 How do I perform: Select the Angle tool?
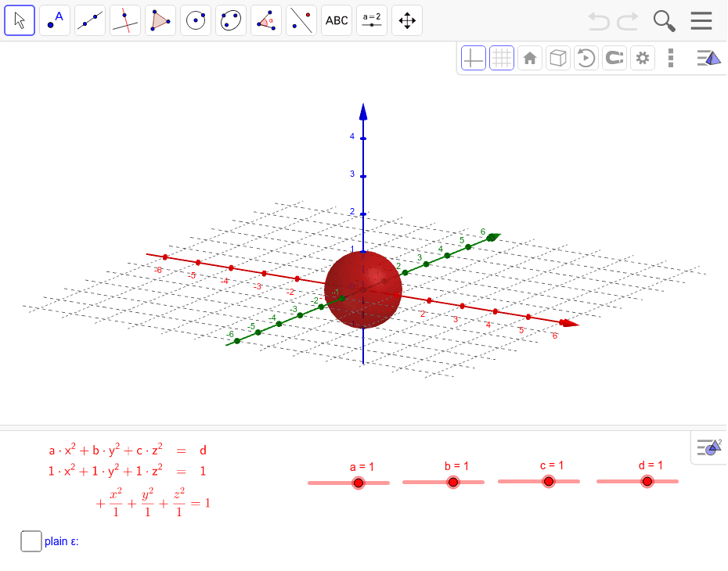click(266, 20)
